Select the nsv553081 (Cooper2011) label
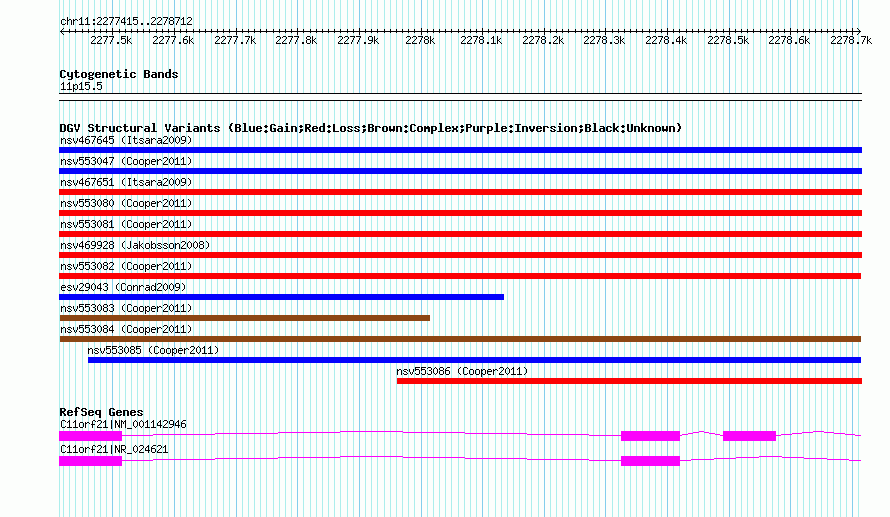The width and height of the screenshot is (890, 517). coord(126,224)
